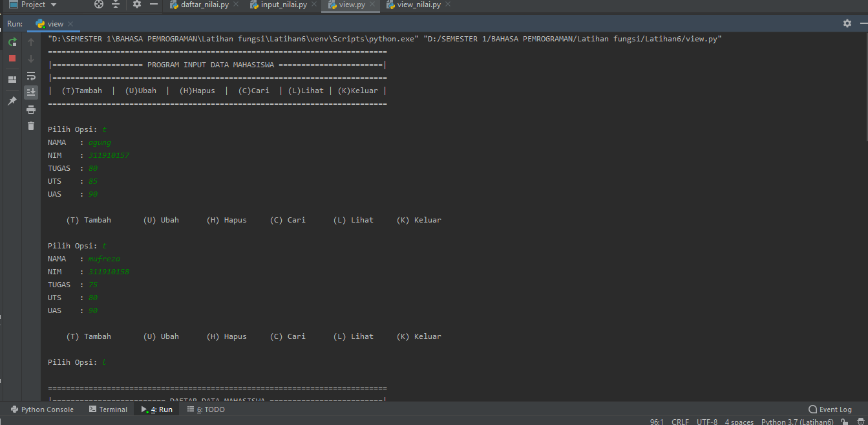
Task: Change line separator CRLF in status bar
Action: pos(680,422)
